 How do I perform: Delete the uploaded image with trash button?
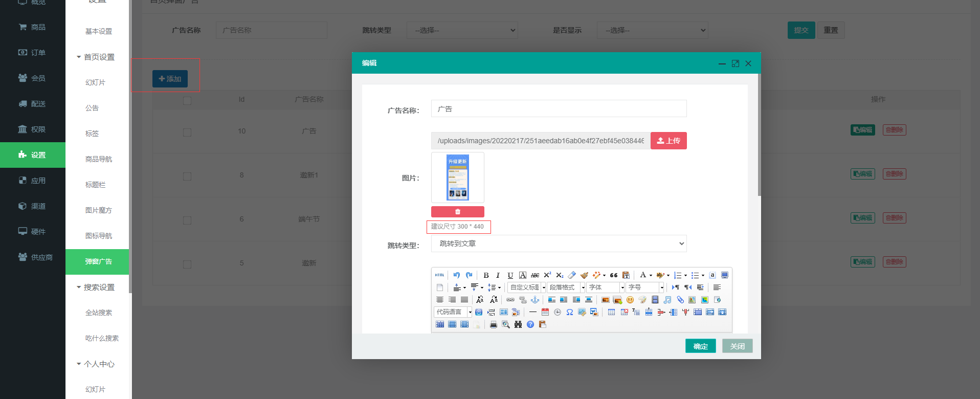[x=458, y=212]
